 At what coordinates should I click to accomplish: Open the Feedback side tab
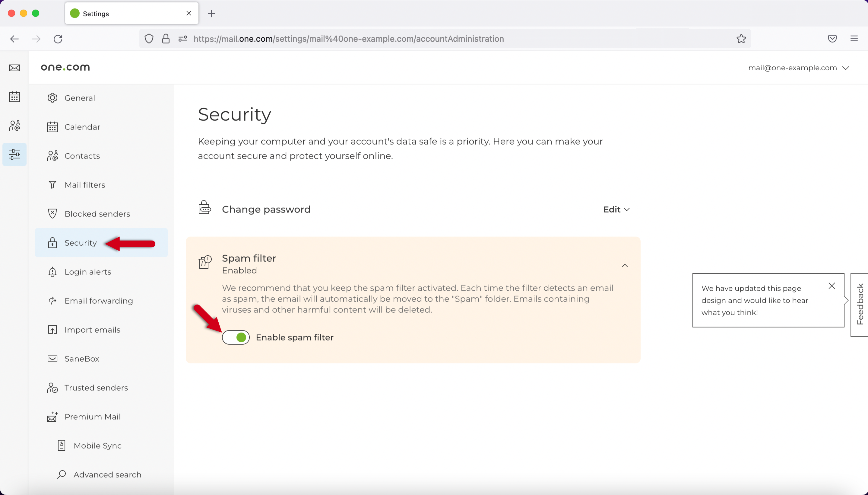(x=860, y=304)
